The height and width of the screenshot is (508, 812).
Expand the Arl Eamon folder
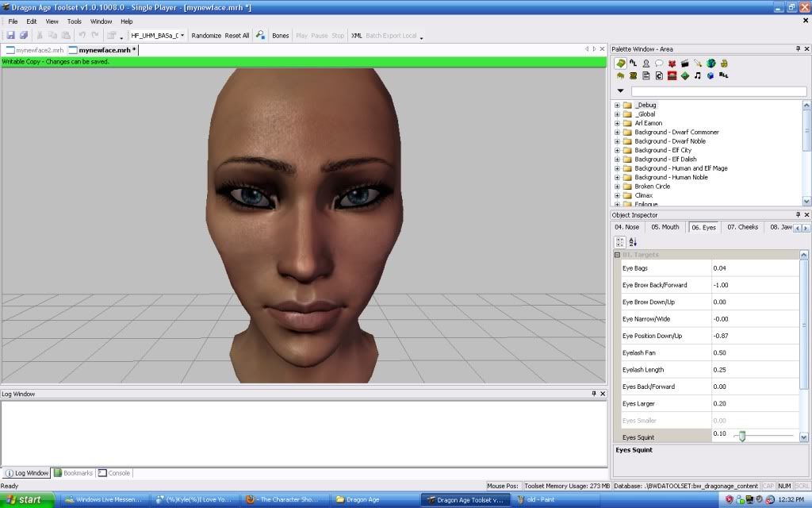618,123
